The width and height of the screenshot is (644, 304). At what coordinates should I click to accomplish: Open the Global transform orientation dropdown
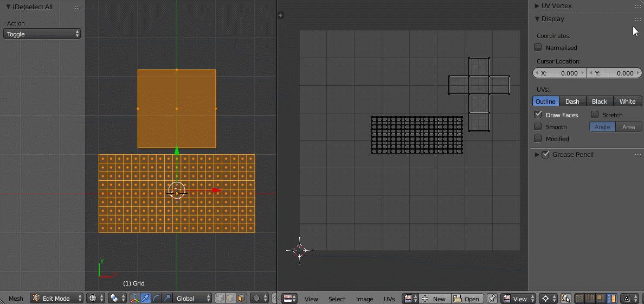click(192, 299)
